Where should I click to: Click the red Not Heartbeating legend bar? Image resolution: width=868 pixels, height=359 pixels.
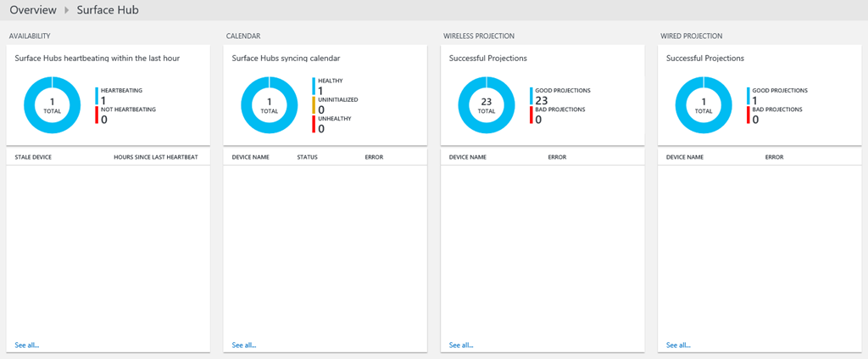pyautogui.click(x=97, y=115)
